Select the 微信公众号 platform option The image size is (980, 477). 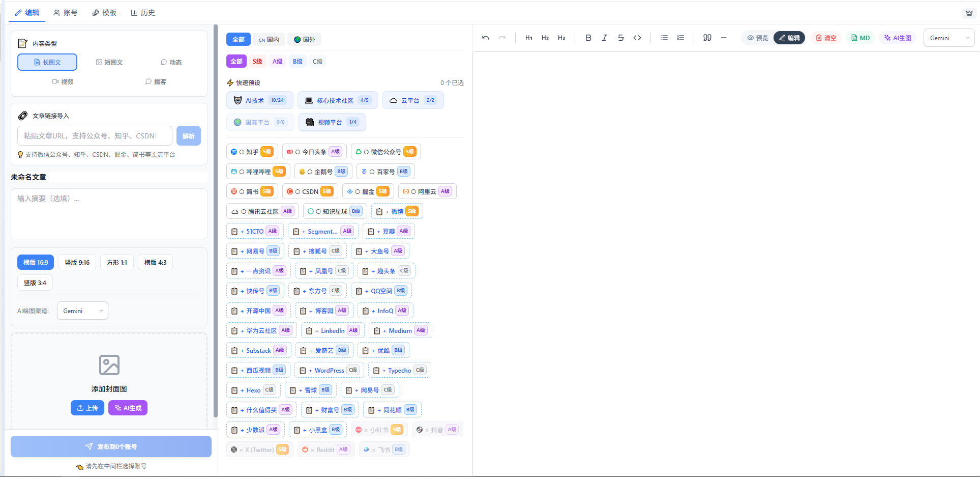(385, 152)
